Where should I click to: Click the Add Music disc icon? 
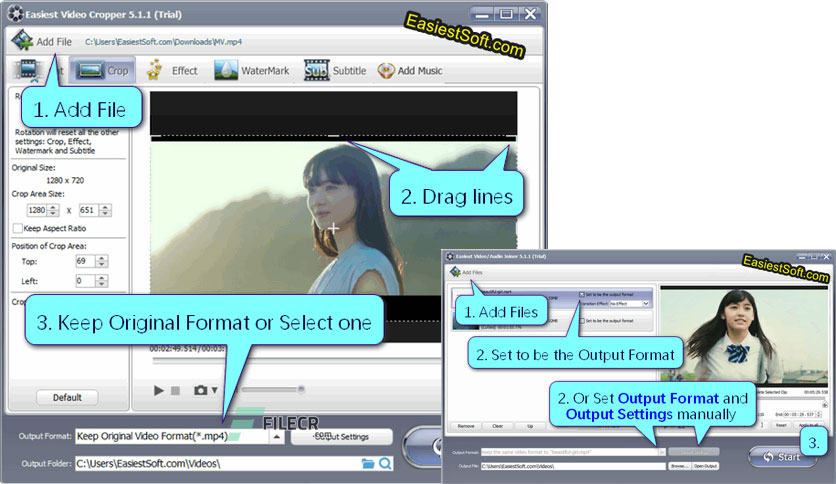click(386, 70)
